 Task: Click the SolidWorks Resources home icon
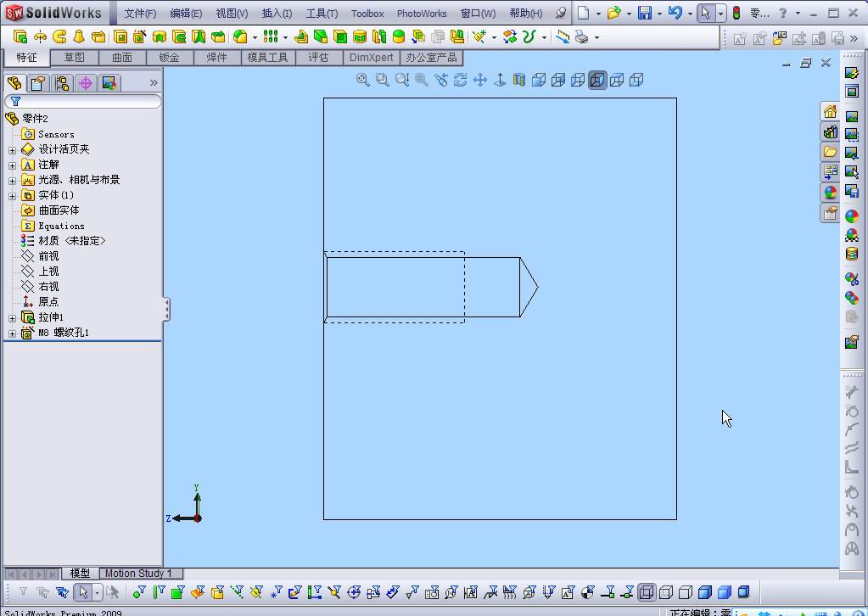point(830,112)
